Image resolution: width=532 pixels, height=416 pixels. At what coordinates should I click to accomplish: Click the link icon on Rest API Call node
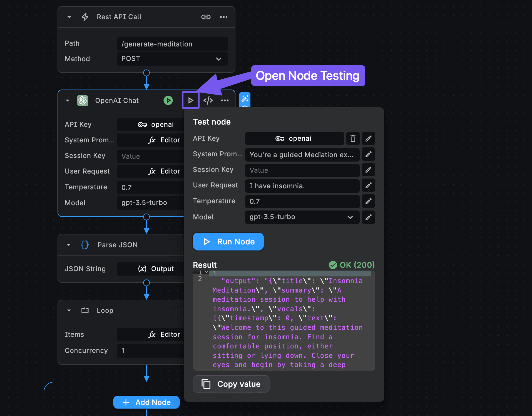(206, 17)
